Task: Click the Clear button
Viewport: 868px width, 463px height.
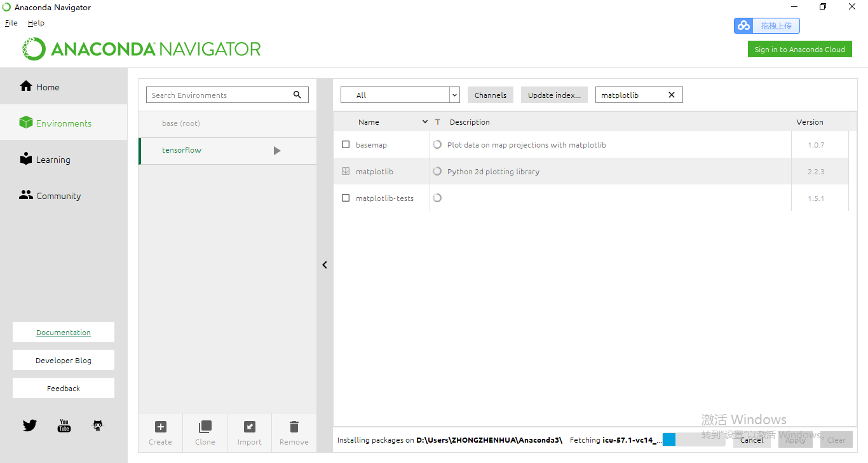Action: coord(836,439)
